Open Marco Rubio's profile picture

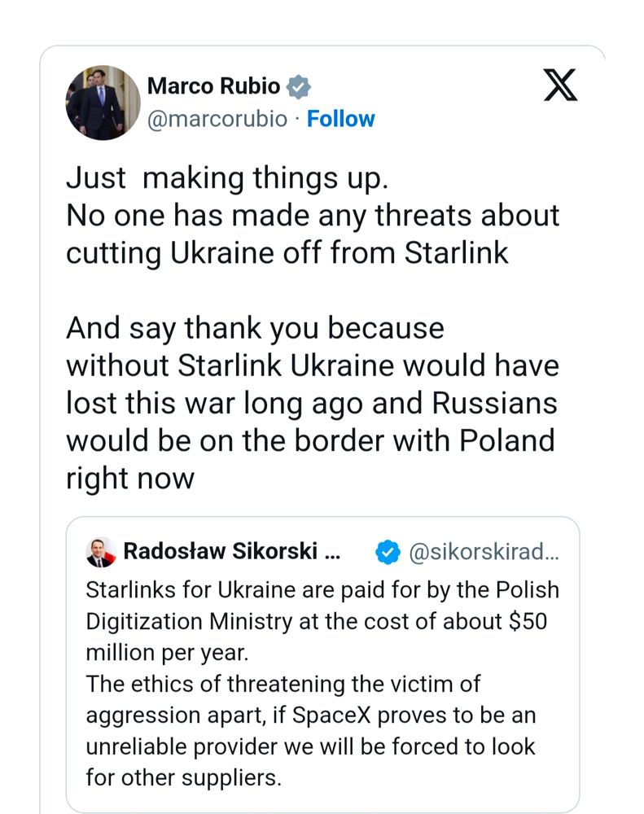click(102, 102)
